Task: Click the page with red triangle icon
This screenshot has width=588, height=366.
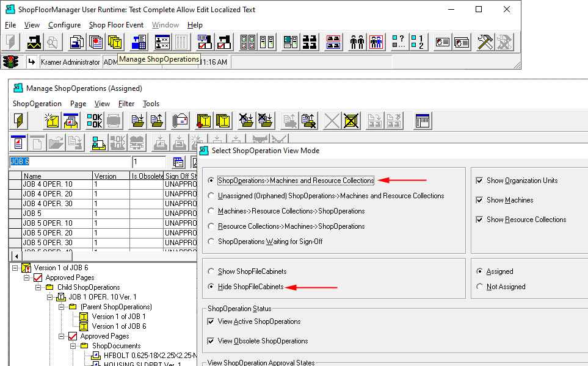Action: (18, 143)
